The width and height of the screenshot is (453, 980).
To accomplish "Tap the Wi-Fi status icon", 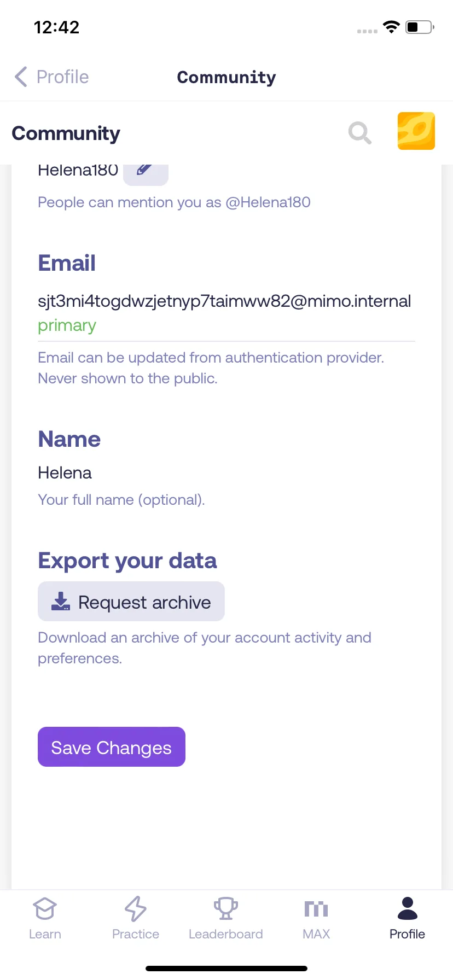I will (392, 27).
